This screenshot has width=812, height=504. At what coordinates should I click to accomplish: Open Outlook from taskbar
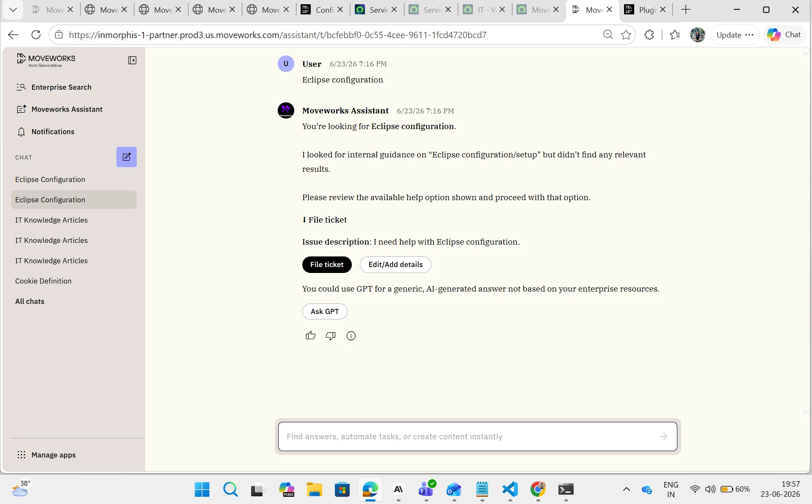(x=454, y=490)
